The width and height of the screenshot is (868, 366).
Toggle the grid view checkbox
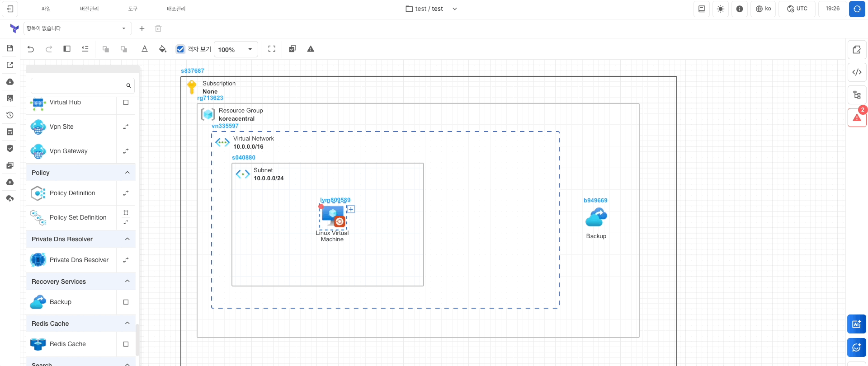coord(180,49)
